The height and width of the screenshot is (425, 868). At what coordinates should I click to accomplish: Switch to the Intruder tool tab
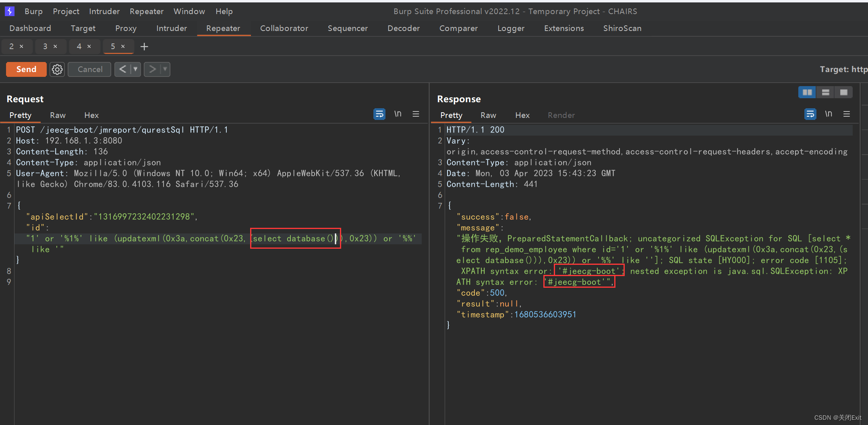point(172,28)
